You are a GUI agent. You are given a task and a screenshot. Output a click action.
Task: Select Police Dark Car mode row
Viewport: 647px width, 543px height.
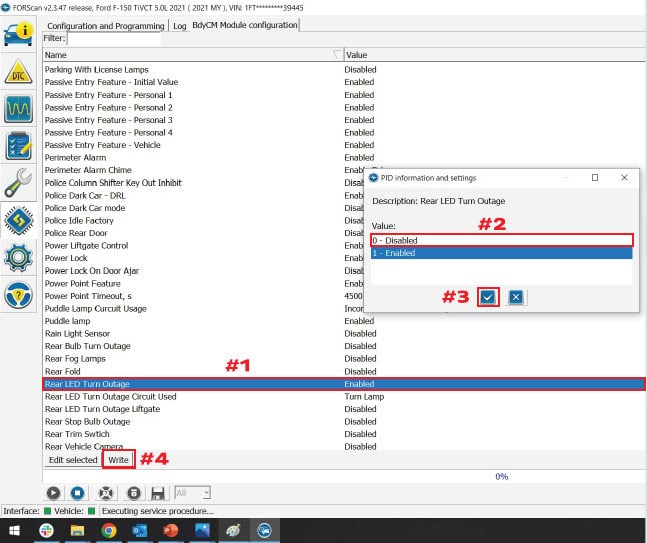point(204,208)
